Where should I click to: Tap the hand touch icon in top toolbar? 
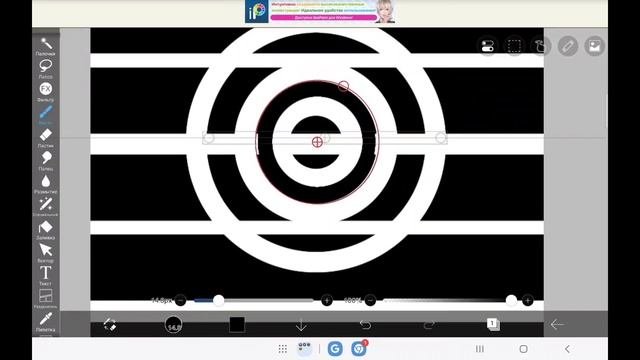point(541,46)
